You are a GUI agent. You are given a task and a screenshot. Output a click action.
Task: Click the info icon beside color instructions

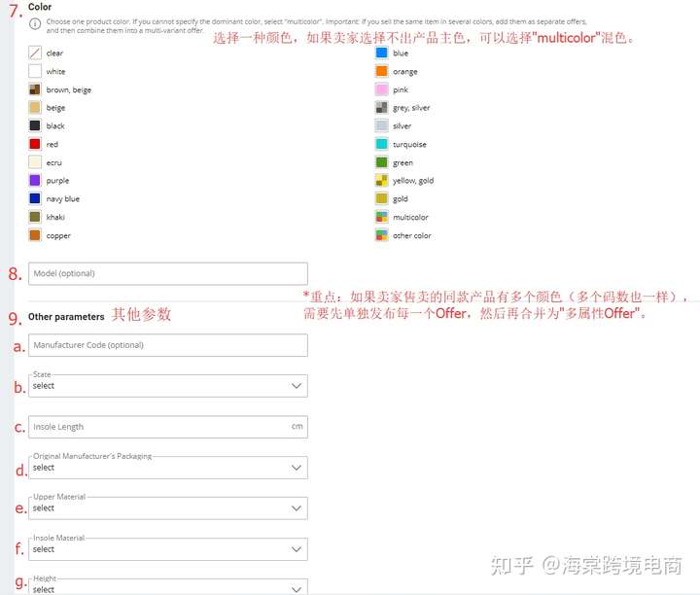35,24
